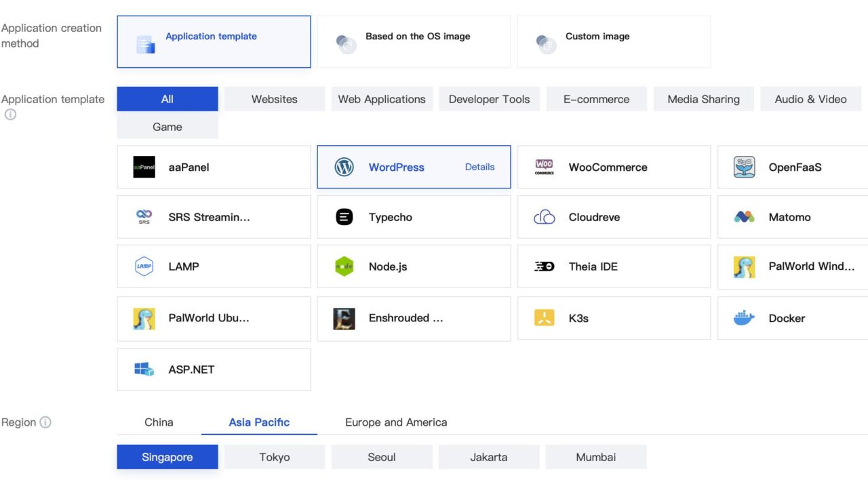Viewport: 868px width, 480px height.
Task: Filter templates by All category
Action: [167, 99]
